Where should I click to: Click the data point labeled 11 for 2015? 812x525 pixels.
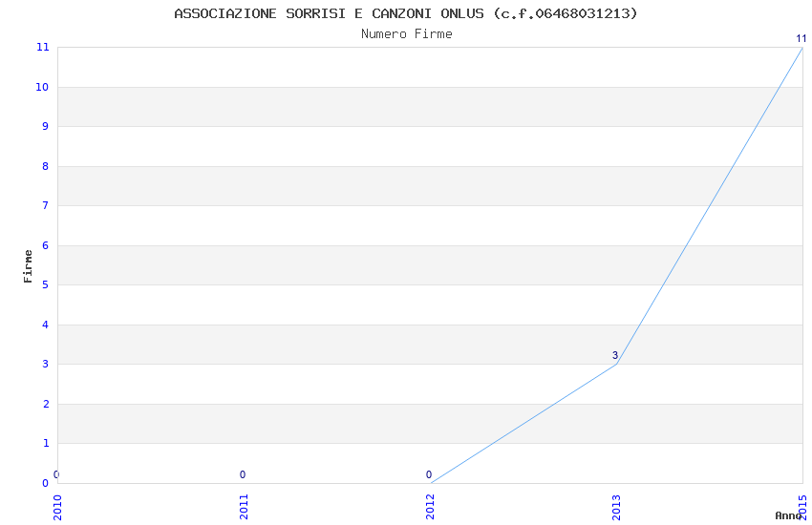coord(801,39)
